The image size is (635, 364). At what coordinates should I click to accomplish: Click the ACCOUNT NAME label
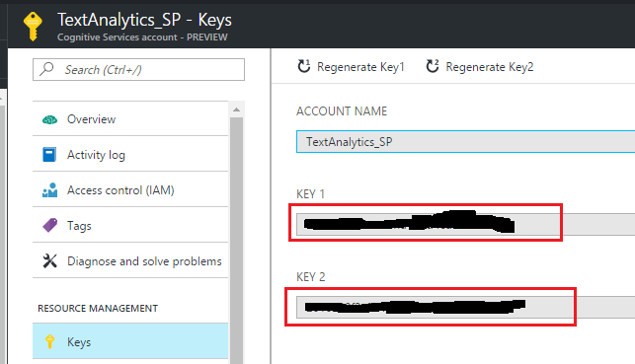point(342,111)
